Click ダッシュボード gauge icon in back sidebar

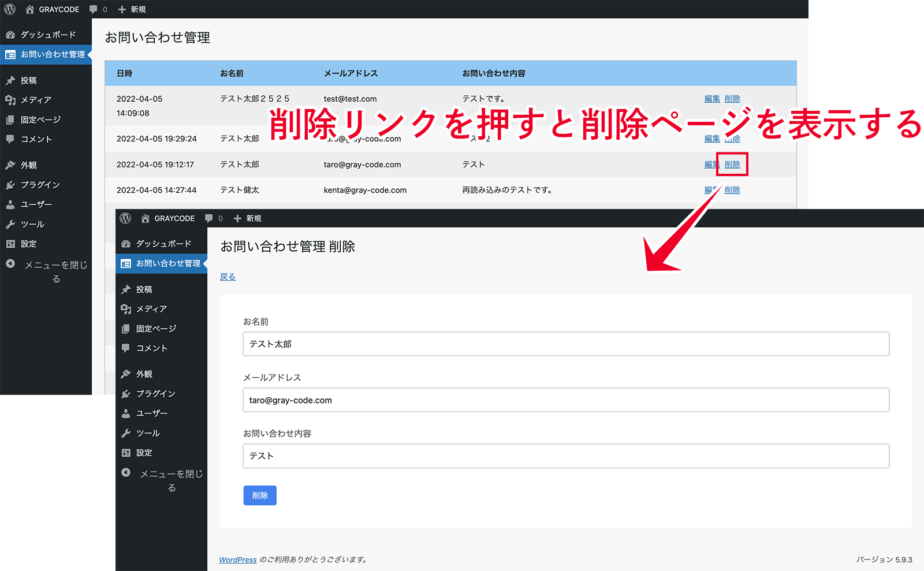click(10, 35)
